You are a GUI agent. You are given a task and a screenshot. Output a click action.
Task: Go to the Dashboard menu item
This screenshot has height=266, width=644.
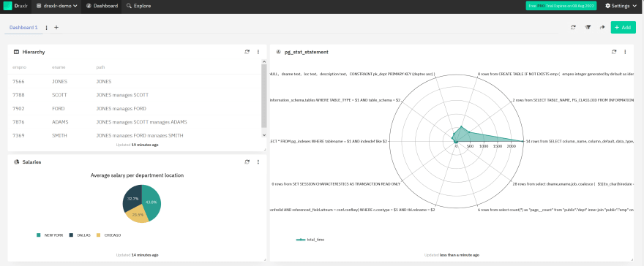coord(102,6)
